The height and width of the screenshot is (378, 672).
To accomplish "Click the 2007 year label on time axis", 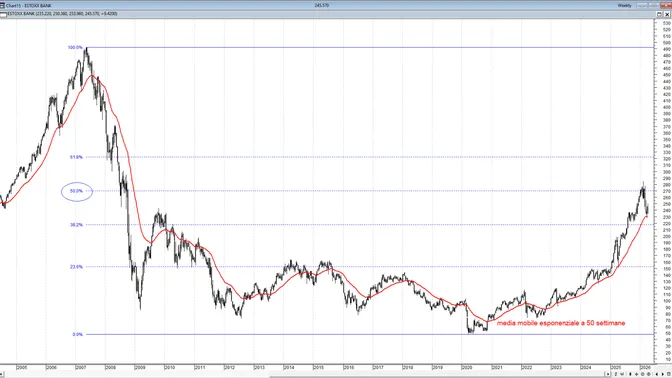I will point(81,367).
